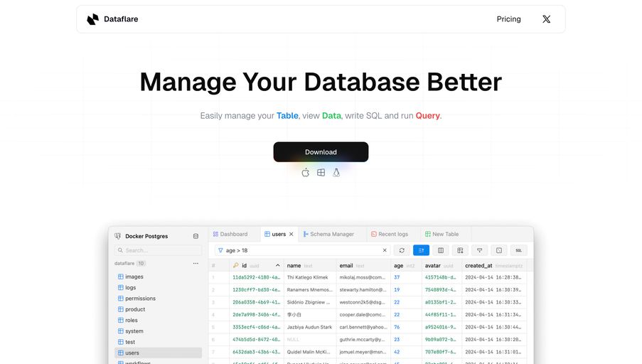Click the Postgres elephant connection icon

pyautogui.click(x=118, y=236)
